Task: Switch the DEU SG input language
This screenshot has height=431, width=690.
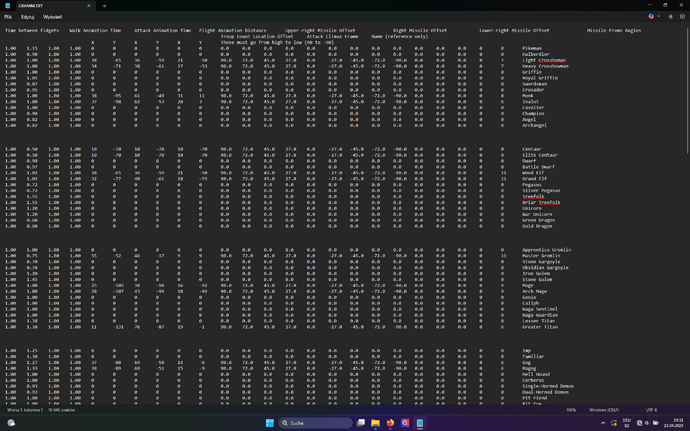Action: (x=627, y=423)
